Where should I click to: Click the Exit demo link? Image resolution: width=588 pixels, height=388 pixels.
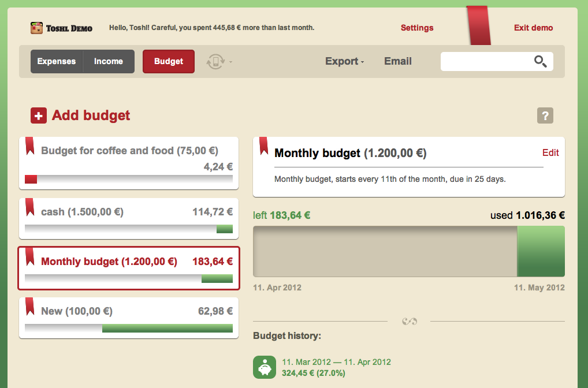tap(533, 28)
